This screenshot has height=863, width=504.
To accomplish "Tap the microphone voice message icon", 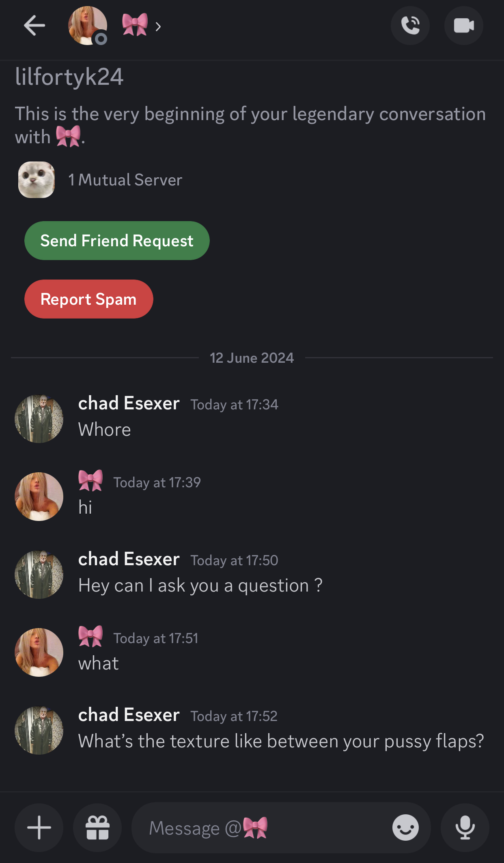I will click(x=465, y=828).
